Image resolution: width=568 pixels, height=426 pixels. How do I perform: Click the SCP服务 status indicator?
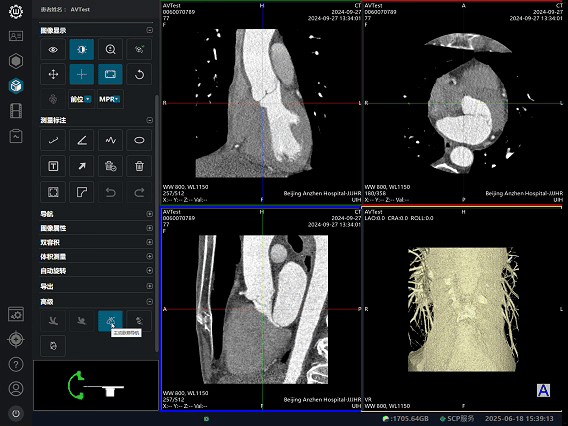point(457,419)
